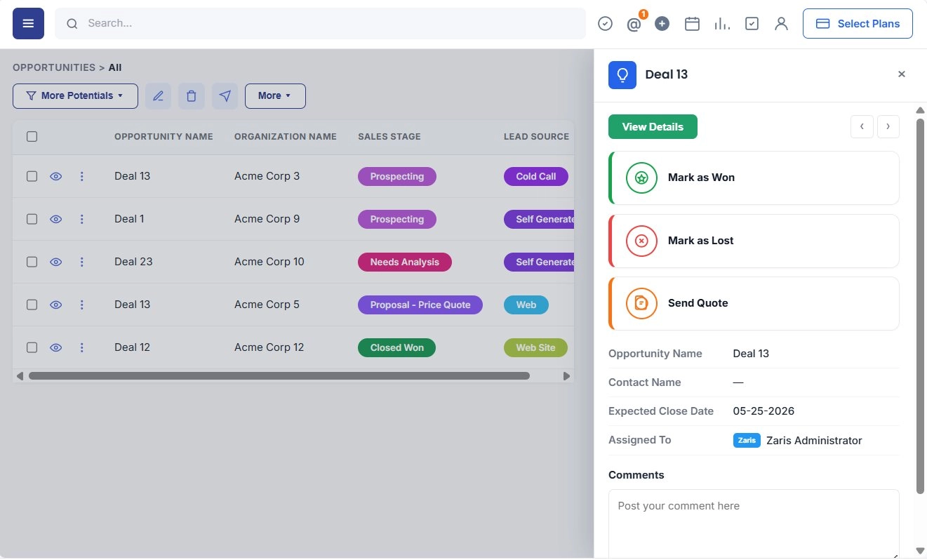Click Acme Corp 12 organization cell
927x560 pixels.
[269, 347]
